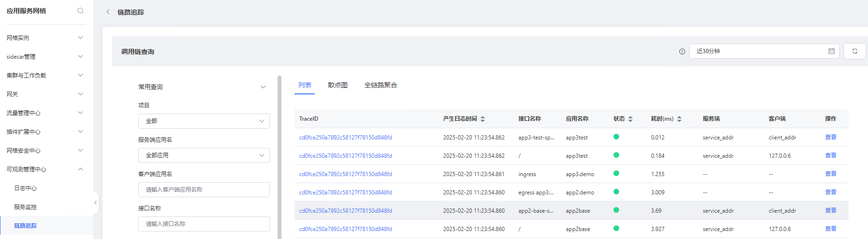Open the 近30分钟 time range selector
Viewport: 868px width, 239px height.
click(764, 51)
